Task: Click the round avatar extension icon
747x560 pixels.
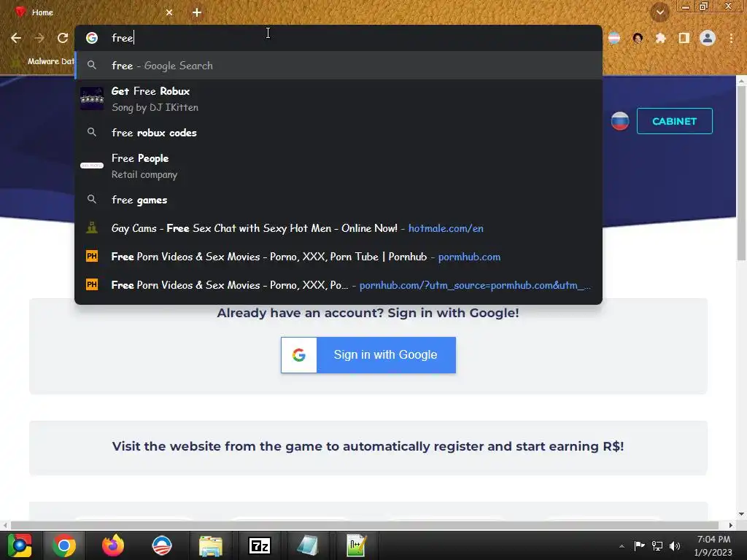Action: (638, 38)
